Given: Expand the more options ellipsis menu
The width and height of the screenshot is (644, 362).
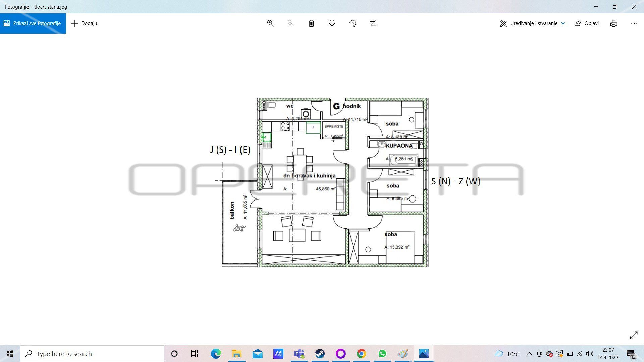Looking at the screenshot, I should pos(634,23).
